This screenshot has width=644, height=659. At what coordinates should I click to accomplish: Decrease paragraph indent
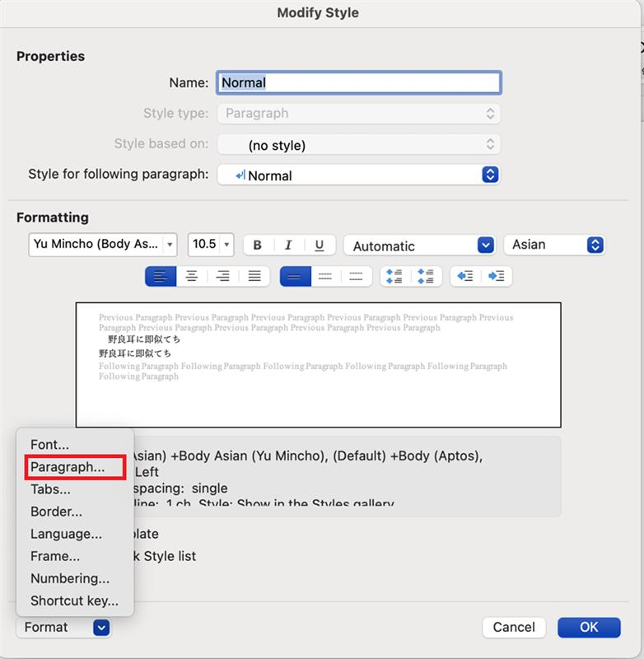click(x=465, y=276)
